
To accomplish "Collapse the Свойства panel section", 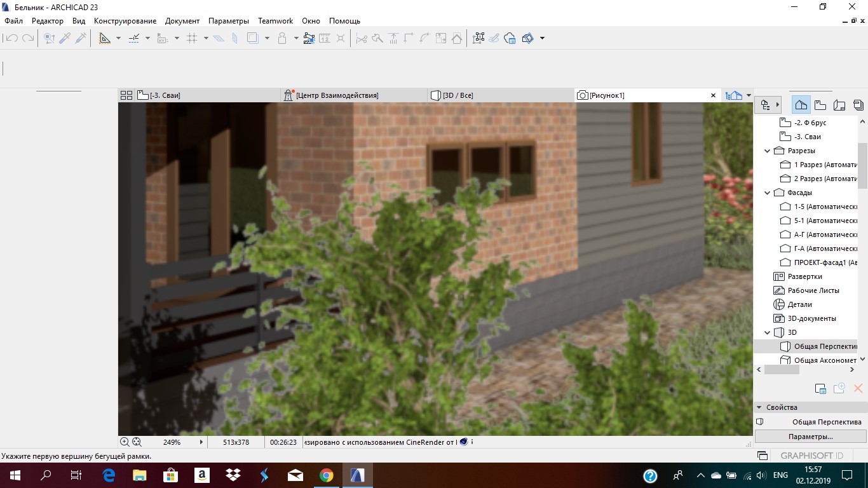I will pos(759,407).
